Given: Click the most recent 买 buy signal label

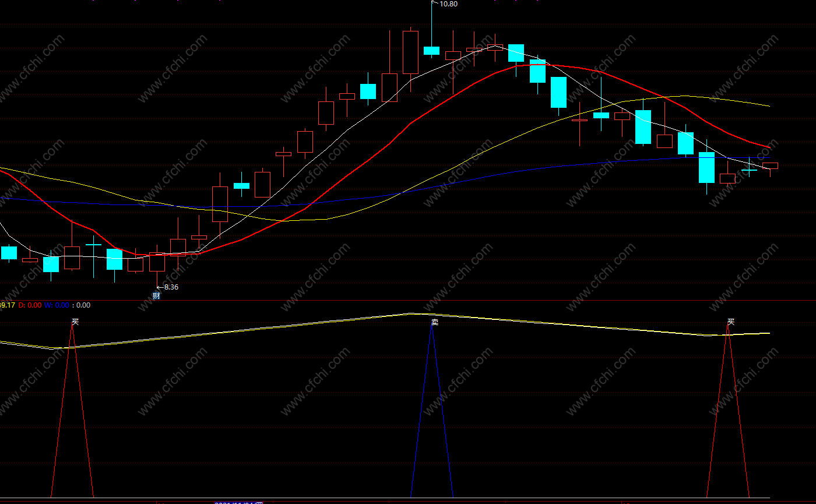Looking at the screenshot, I should [x=730, y=321].
